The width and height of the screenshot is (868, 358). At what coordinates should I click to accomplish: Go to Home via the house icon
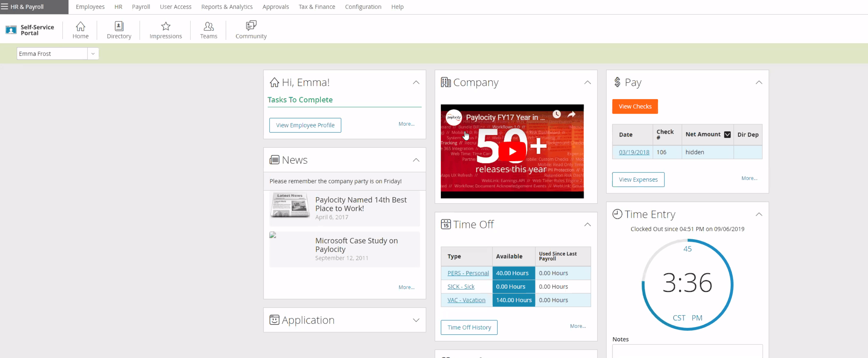tap(81, 26)
